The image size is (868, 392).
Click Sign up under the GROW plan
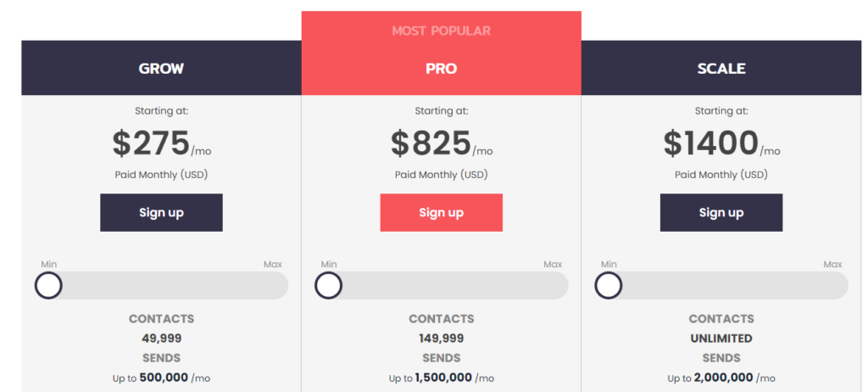[x=161, y=212]
